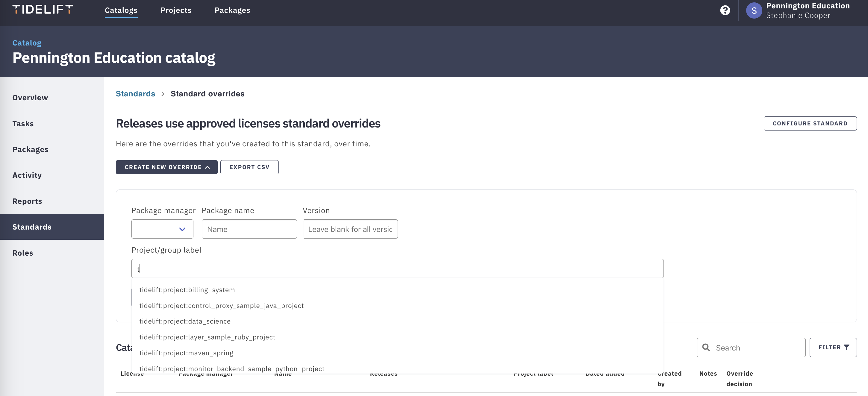Click the Notes column header
This screenshot has height=396, width=868.
(708, 374)
